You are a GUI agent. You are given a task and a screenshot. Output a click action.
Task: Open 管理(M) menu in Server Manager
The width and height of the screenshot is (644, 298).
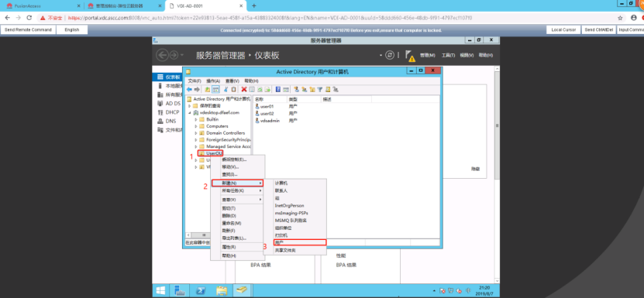pos(427,56)
